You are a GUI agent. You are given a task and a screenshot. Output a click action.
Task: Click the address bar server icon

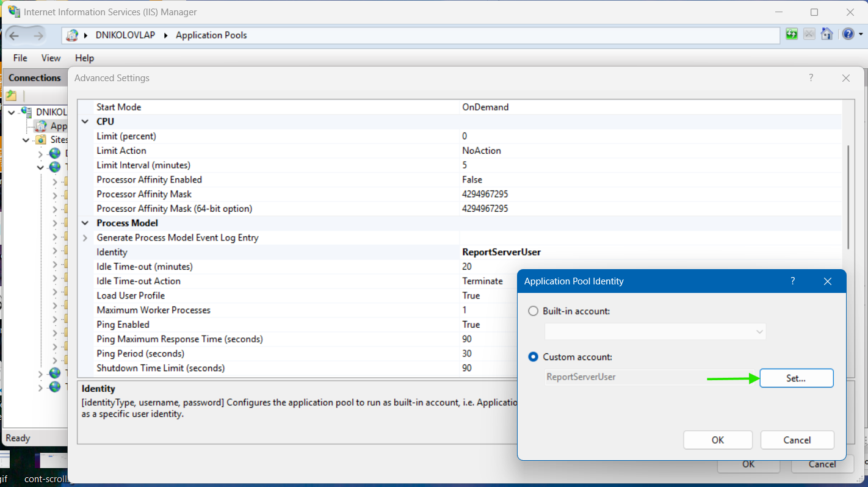[x=72, y=35]
